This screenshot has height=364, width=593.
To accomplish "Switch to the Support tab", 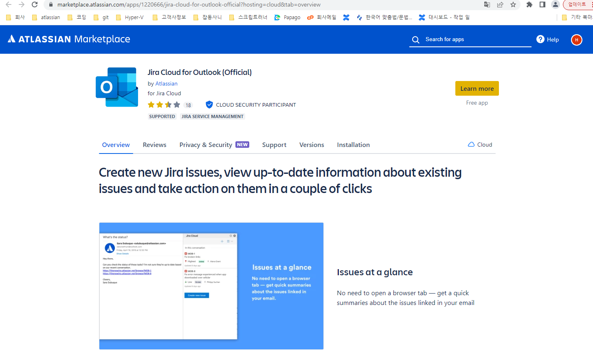I will [274, 145].
